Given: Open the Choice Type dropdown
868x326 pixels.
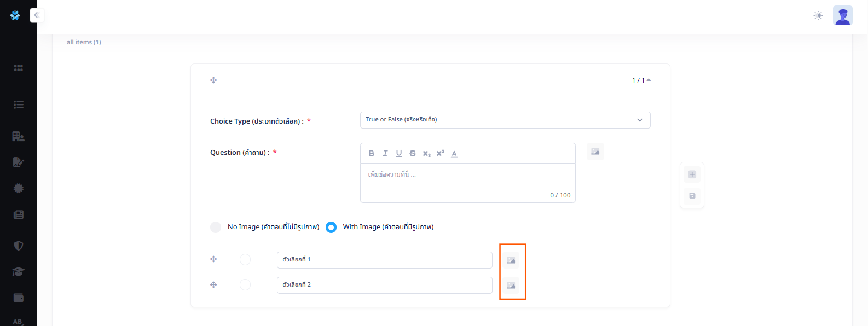Looking at the screenshot, I should pyautogui.click(x=505, y=120).
